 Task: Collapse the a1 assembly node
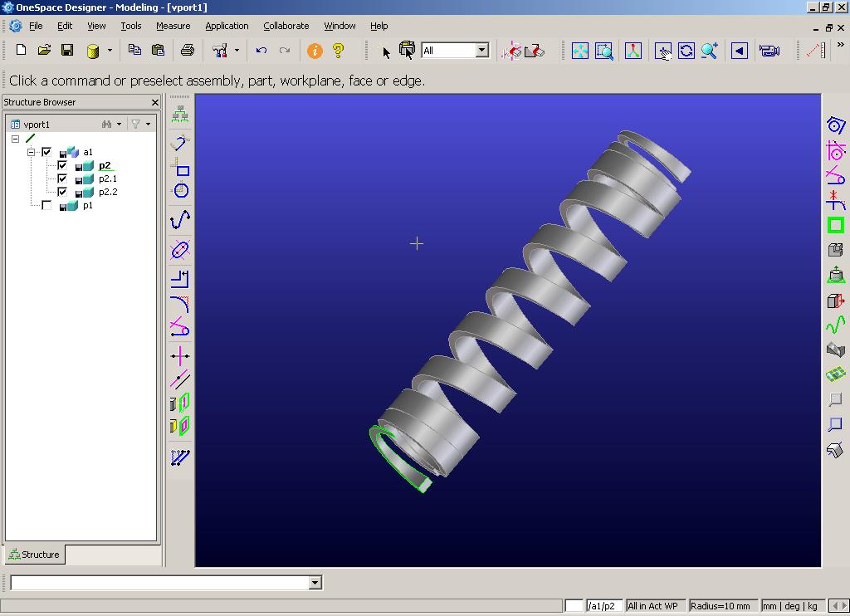[x=32, y=152]
